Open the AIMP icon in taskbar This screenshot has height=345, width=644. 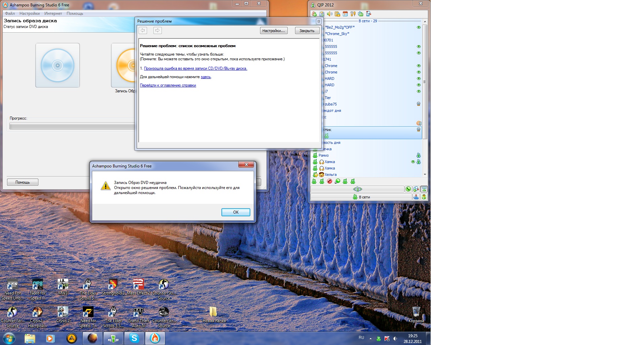click(x=72, y=338)
